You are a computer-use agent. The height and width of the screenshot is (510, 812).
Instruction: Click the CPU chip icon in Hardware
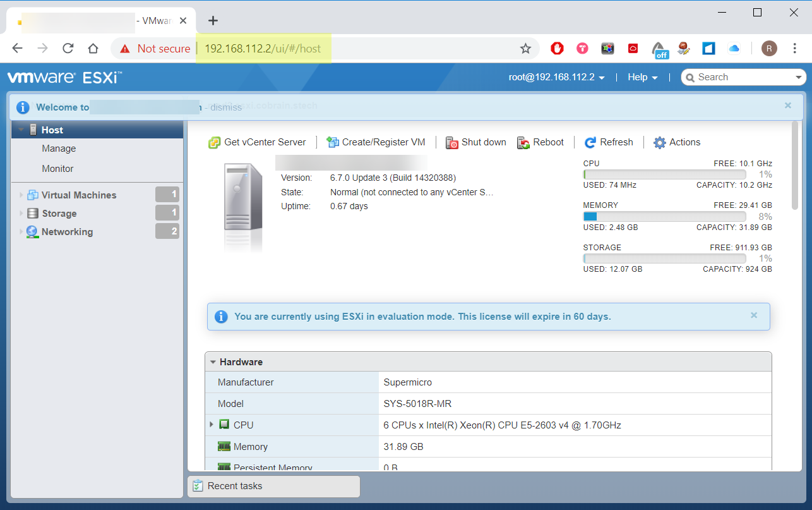click(x=224, y=425)
